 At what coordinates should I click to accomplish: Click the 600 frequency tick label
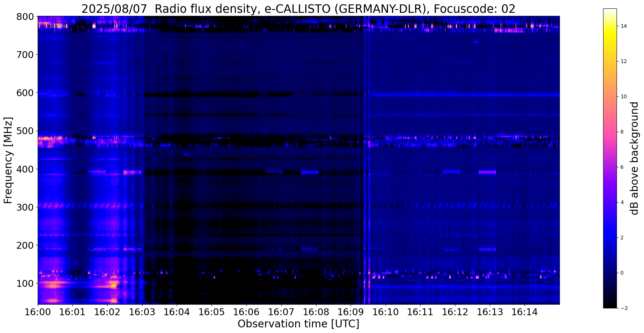24,93
